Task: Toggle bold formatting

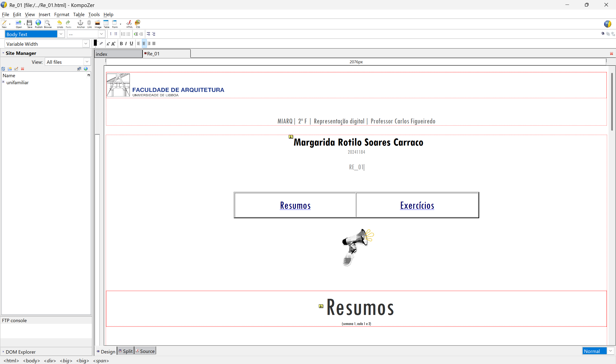Action: click(121, 43)
